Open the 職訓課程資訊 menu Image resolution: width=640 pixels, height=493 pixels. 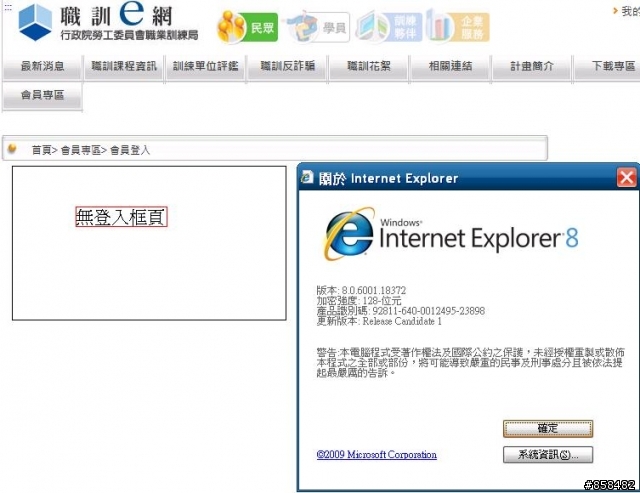pyautogui.click(x=124, y=67)
